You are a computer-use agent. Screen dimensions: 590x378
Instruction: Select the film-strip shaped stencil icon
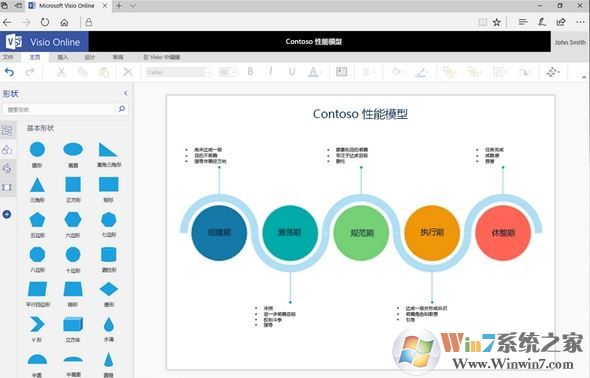click(x=7, y=187)
